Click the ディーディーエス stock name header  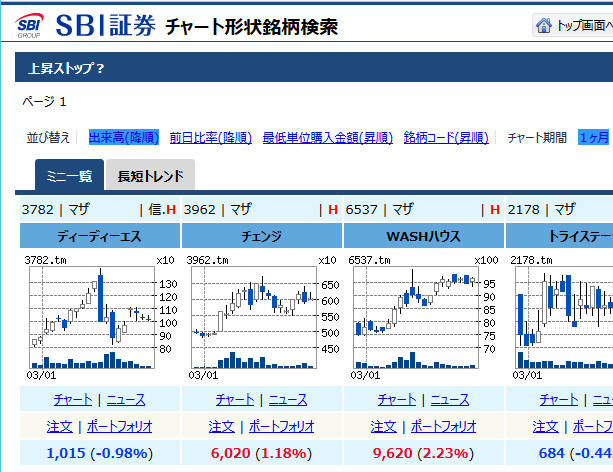click(x=100, y=236)
